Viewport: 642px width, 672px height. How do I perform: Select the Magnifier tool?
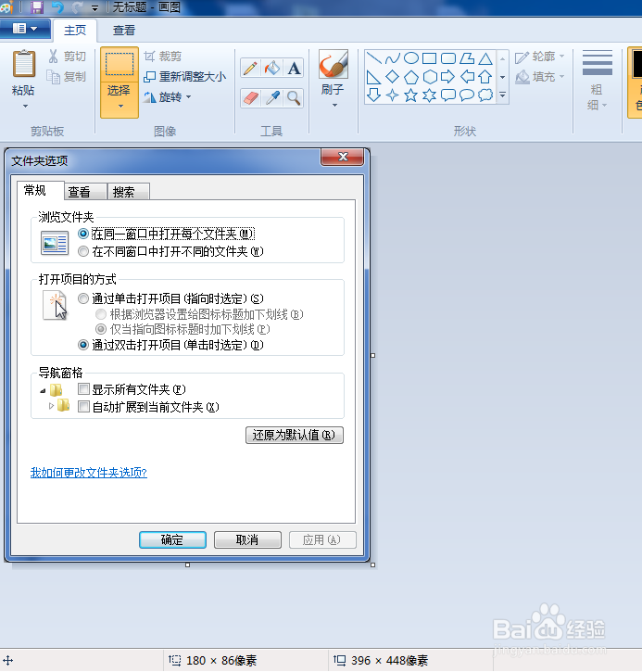(x=294, y=97)
